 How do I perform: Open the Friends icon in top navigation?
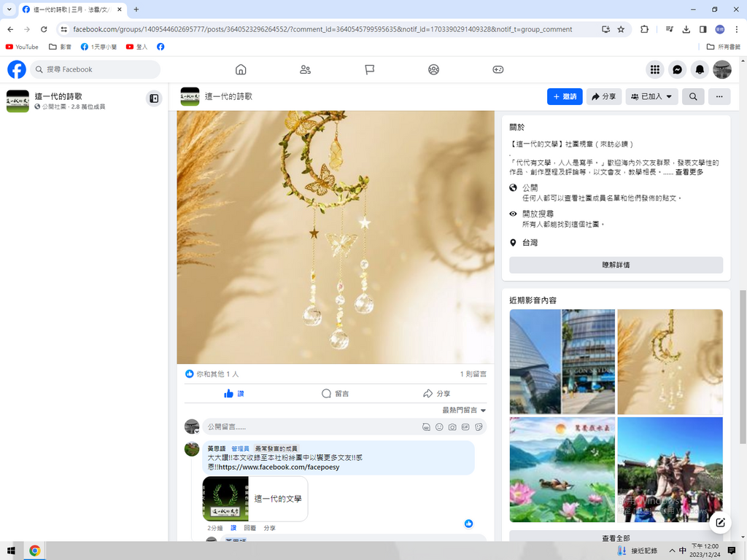click(305, 69)
